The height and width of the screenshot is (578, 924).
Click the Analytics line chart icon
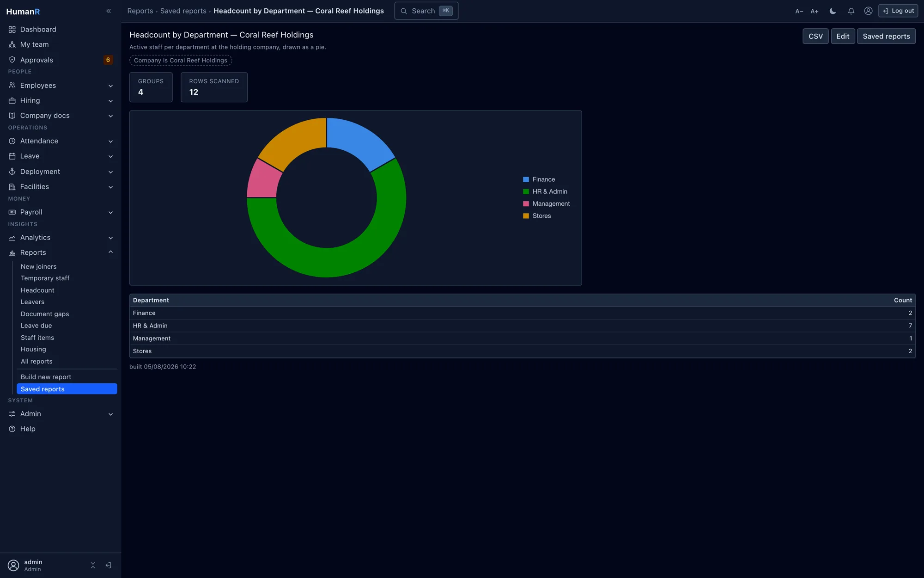[12, 238]
